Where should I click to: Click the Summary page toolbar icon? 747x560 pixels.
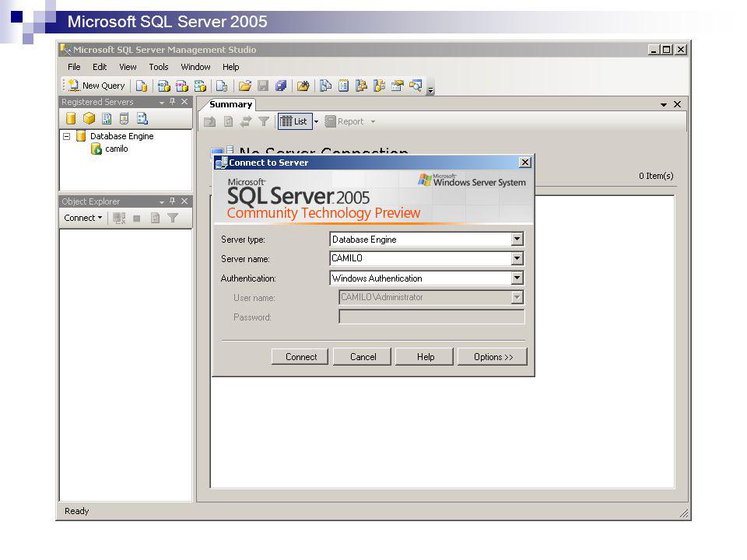click(343, 86)
